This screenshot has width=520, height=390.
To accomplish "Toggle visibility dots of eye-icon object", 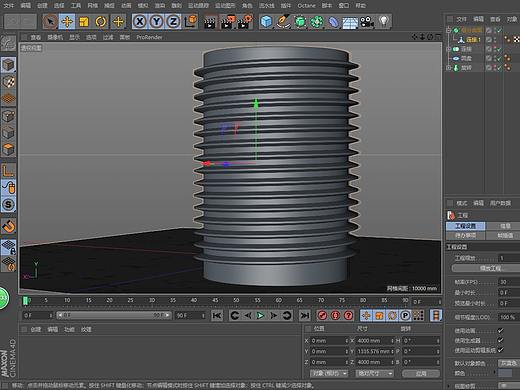I will pyautogui.click(x=495, y=58).
